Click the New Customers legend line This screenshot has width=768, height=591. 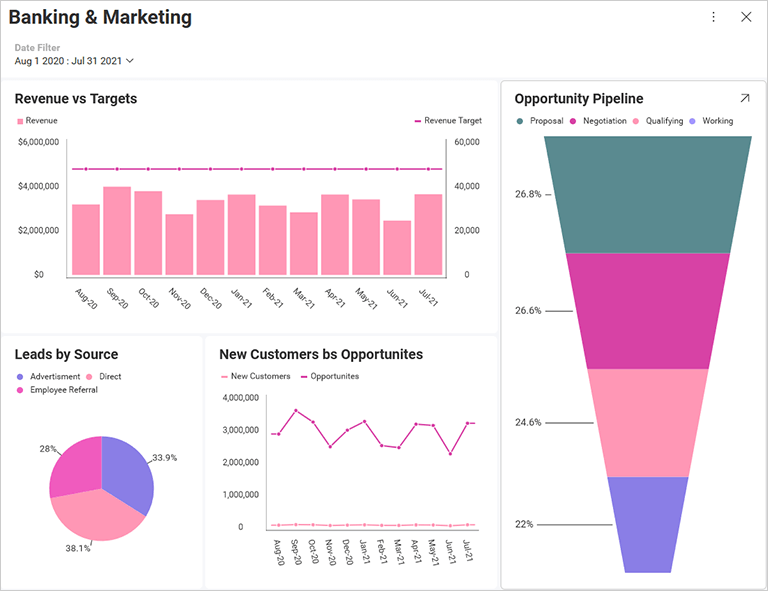(224, 377)
